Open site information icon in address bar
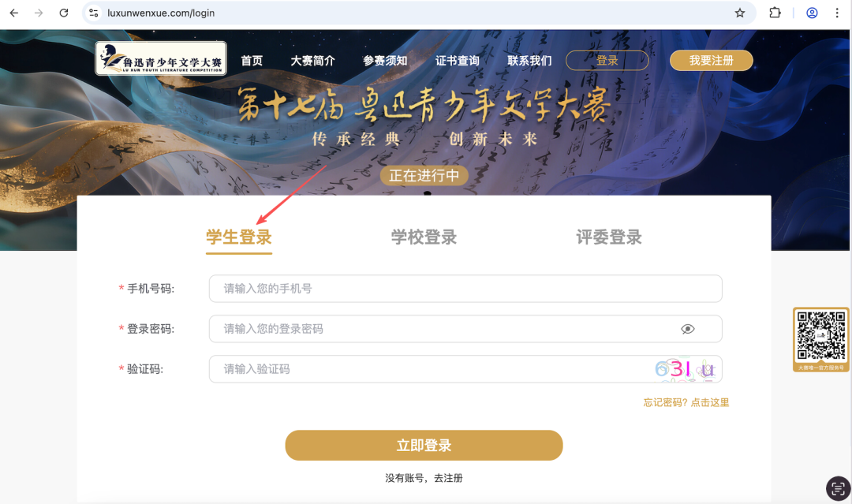Viewport: 852px width, 504px height. click(93, 13)
